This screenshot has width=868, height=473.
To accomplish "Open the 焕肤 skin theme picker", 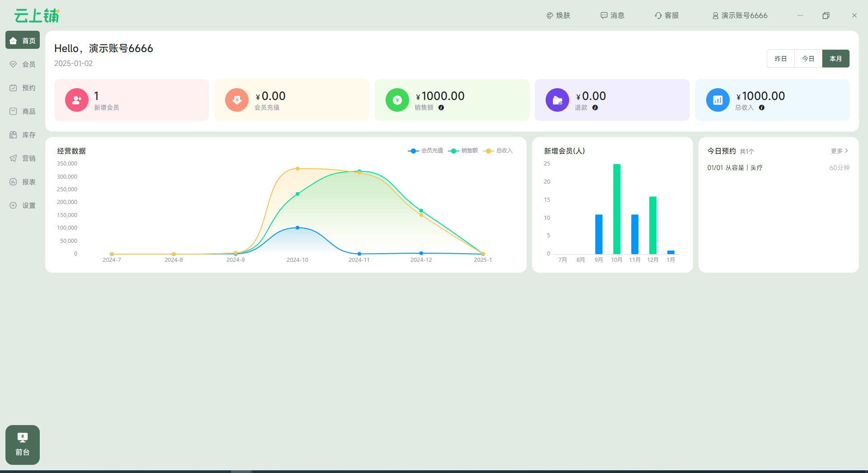I will 558,15.
